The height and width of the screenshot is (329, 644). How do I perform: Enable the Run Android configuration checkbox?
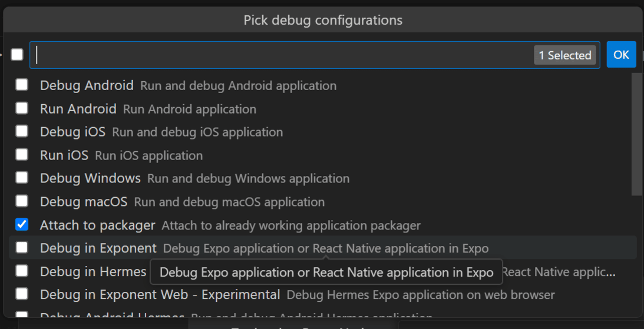click(x=22, y=108)
